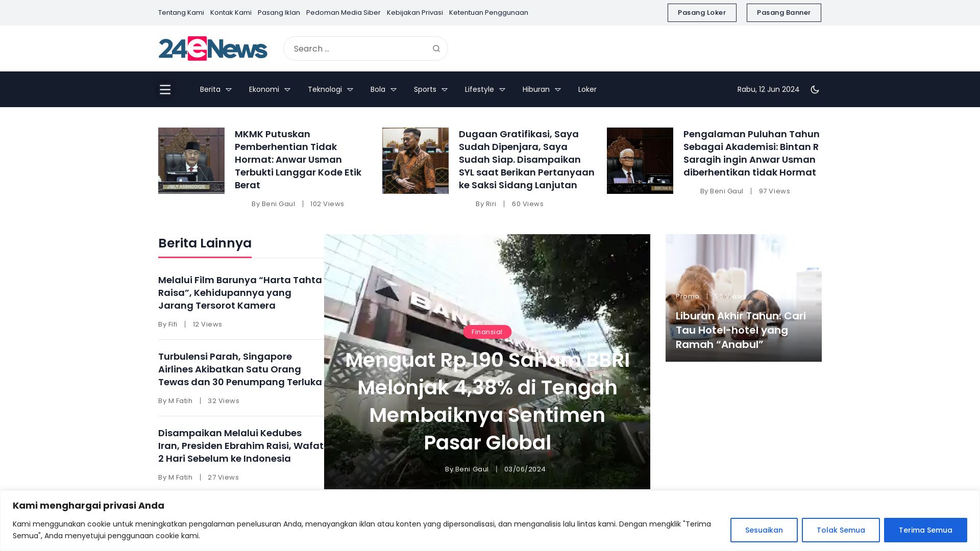Go to 24eNews logo homepage
Image resolution: width=980 pixels, height=551 pixels.
click(x=213, y=48)
